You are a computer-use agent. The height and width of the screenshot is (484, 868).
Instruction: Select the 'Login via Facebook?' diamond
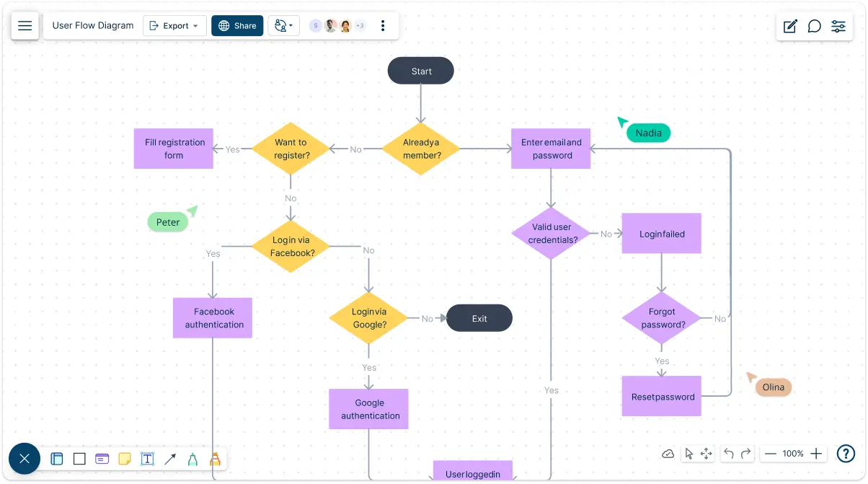[291, 246]
